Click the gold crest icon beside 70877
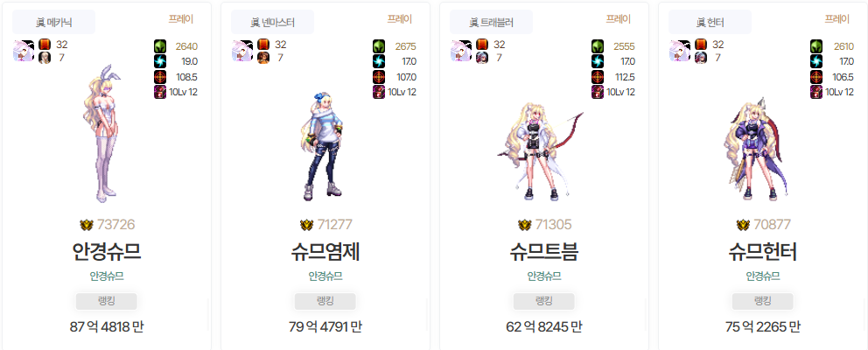The width and height of the screenshot is (868, 350). pyautogui.click(x=743, y=224)
